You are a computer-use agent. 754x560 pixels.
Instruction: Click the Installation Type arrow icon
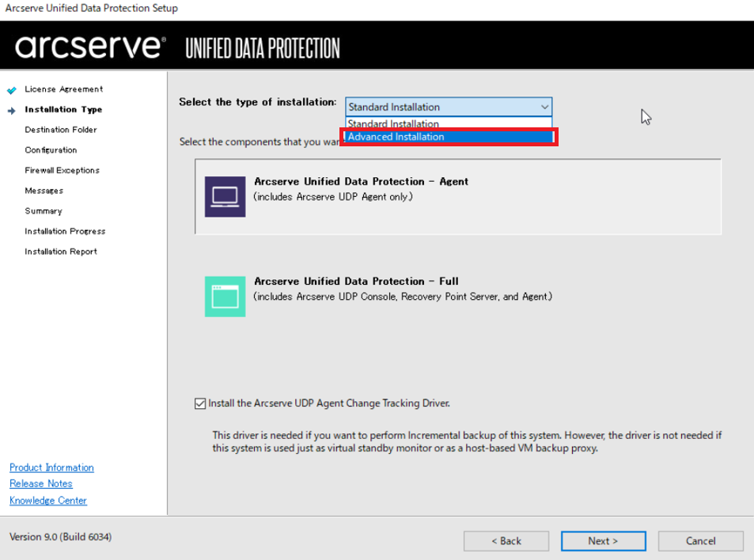coord(12,111)
